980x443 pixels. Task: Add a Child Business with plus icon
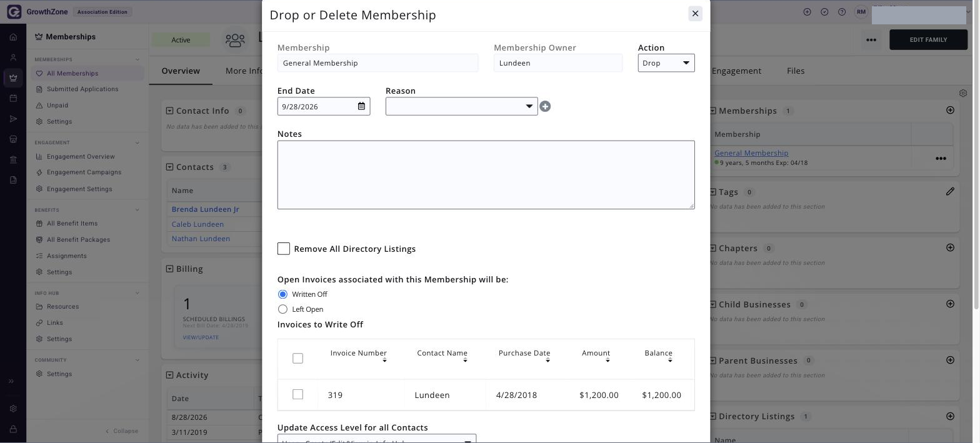[x=950, y=304]
